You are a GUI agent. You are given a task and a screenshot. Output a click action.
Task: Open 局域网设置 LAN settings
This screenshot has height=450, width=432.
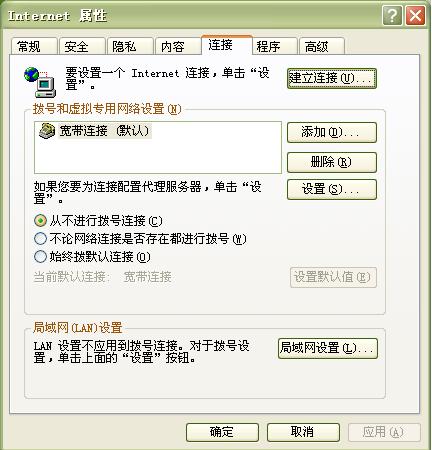pyautogui.click(x=328, y=348)
